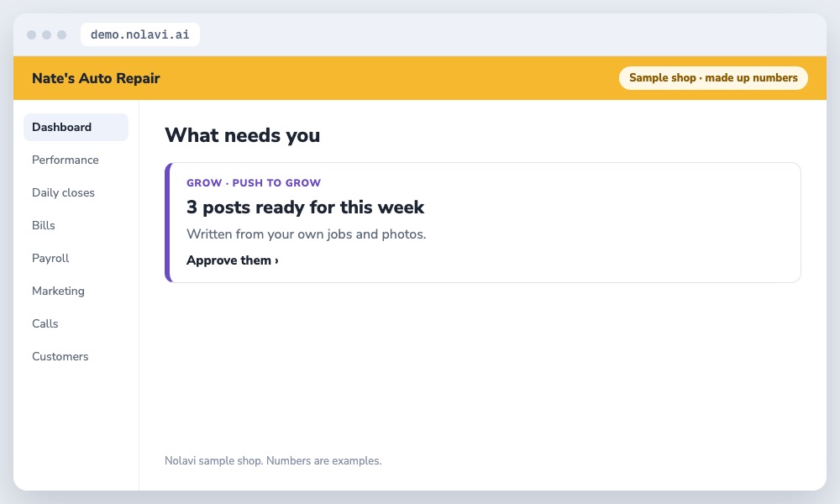Screen dimensions: 840x504
Task: Click the Approve them link
Action: (233, 260)
